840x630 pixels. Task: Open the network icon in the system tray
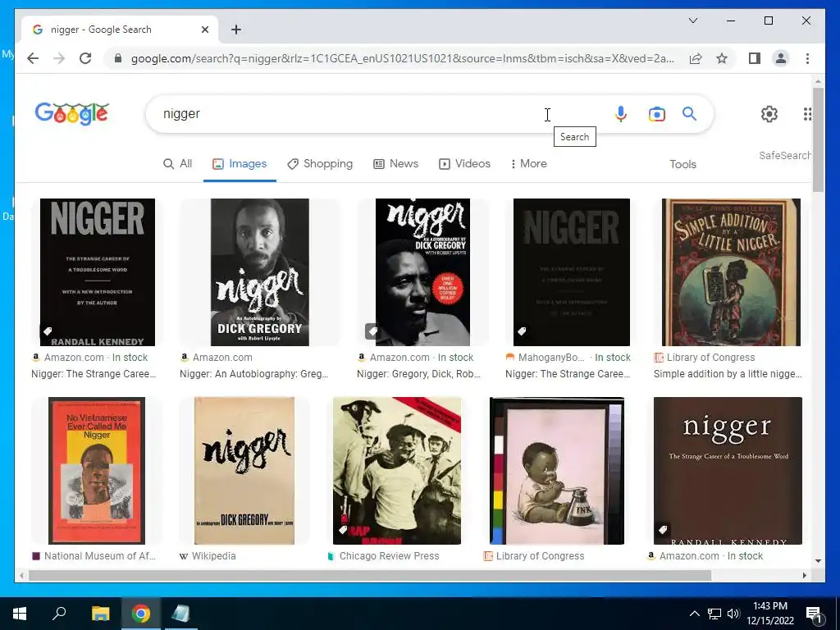point(714,614)
